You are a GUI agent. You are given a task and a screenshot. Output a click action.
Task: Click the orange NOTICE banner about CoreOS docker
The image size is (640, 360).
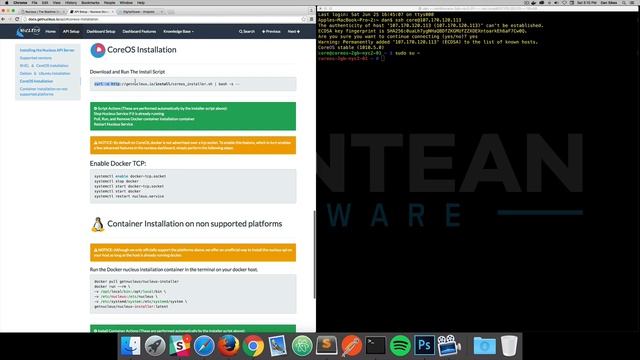click(193, 145)
